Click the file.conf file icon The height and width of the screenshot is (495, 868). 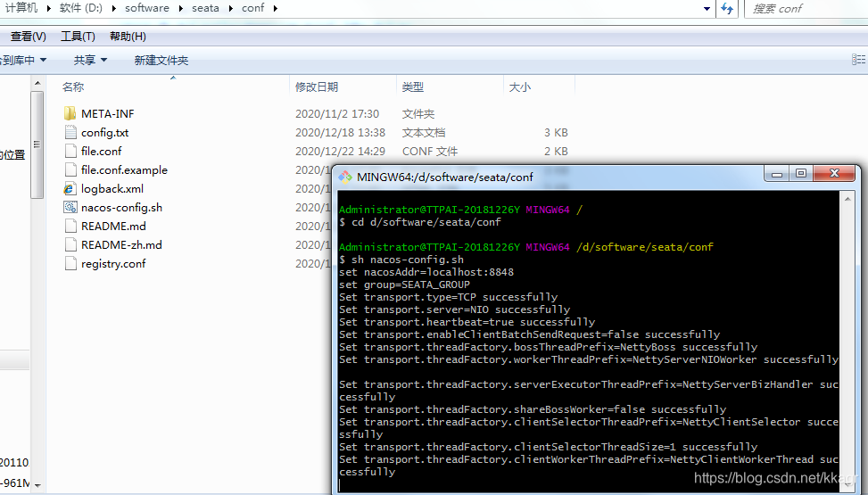(70, 151)
